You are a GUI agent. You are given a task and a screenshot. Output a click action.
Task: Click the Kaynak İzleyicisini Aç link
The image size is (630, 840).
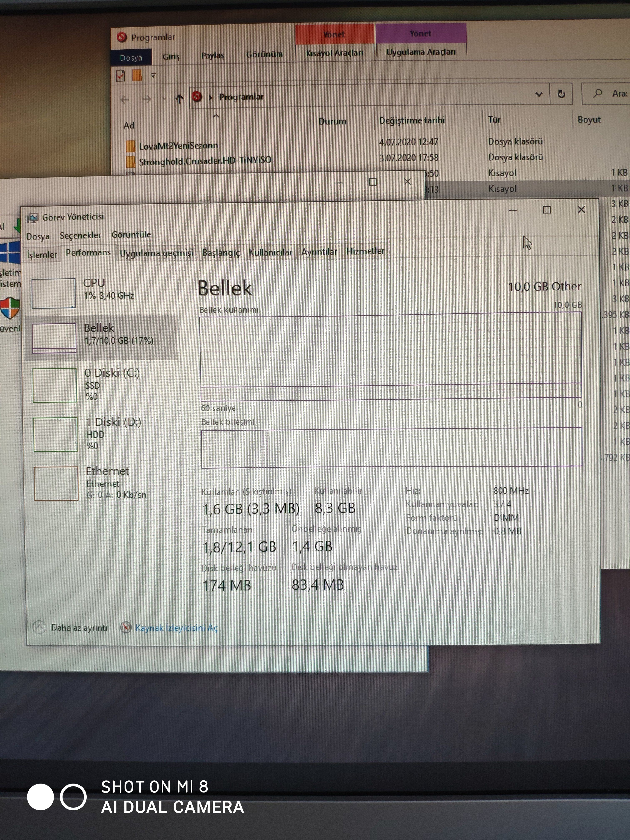tap(176, 628)
